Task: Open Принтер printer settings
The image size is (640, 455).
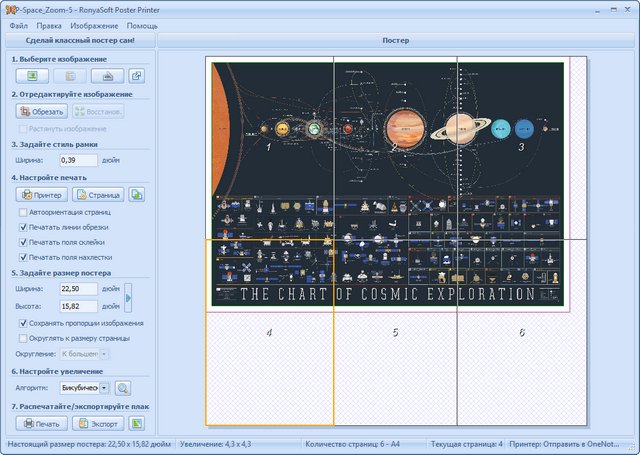Action: click(x=41, y=194)
